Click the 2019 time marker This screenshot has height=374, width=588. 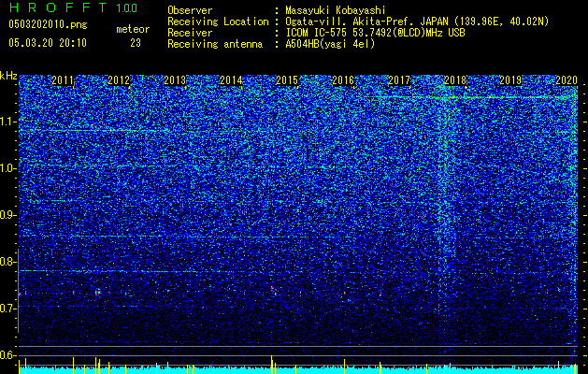click(510, 80)
